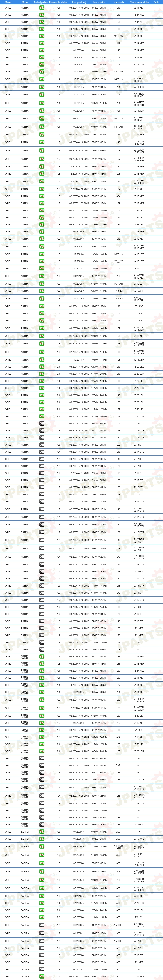Select the Z 16 YNG engine code
This screenshot has width=163, height=980.
tap(139, 839)
